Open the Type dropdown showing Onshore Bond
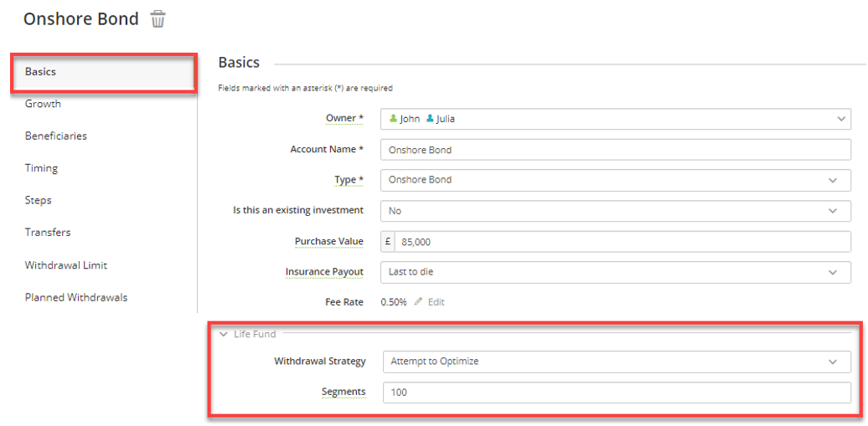The height and width of the screenshot is (426, 868). point(616,180)
